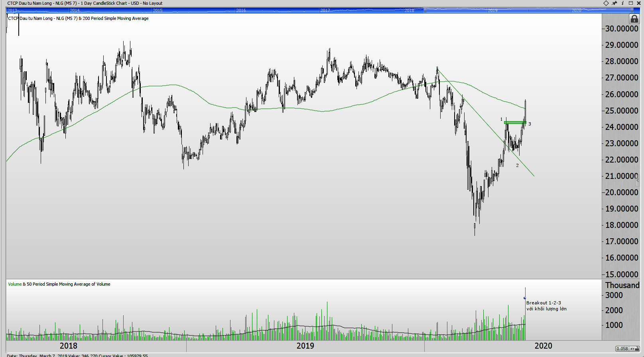Click the 0.058 scale value field
Screen dimensions: 644x357
(x=622, y=349)
